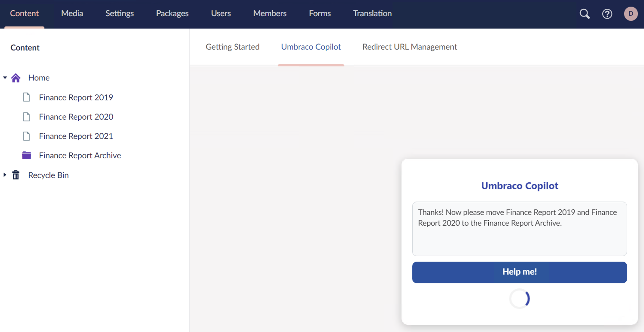
Task: Focus the Copilot prompt text box
Action: click(520, 229)
